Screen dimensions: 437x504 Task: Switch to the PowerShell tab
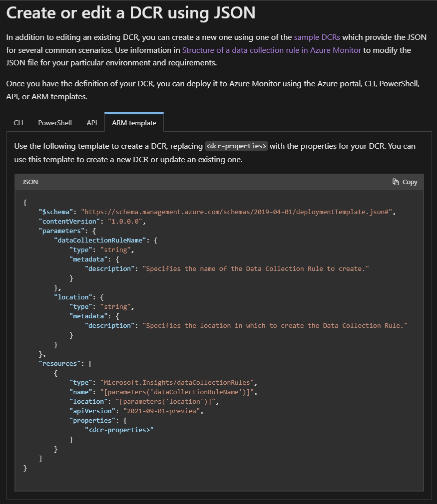coord(55,123)
